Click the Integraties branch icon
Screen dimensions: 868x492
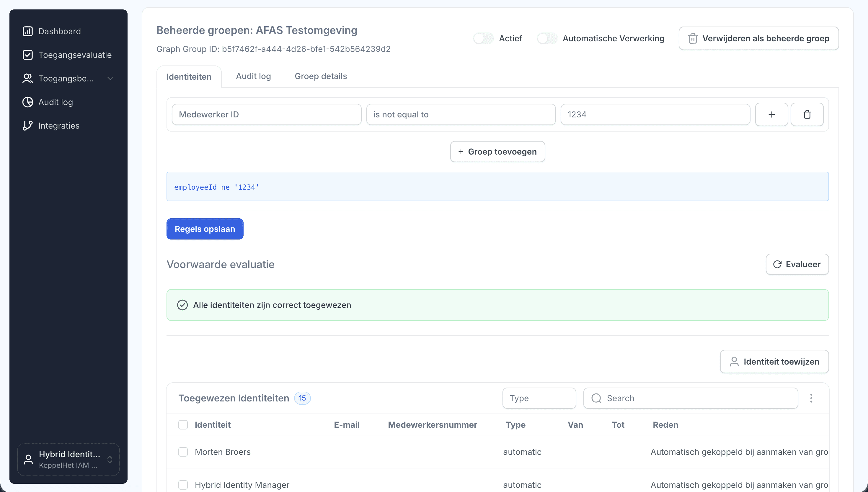click(x=27, y=125)
